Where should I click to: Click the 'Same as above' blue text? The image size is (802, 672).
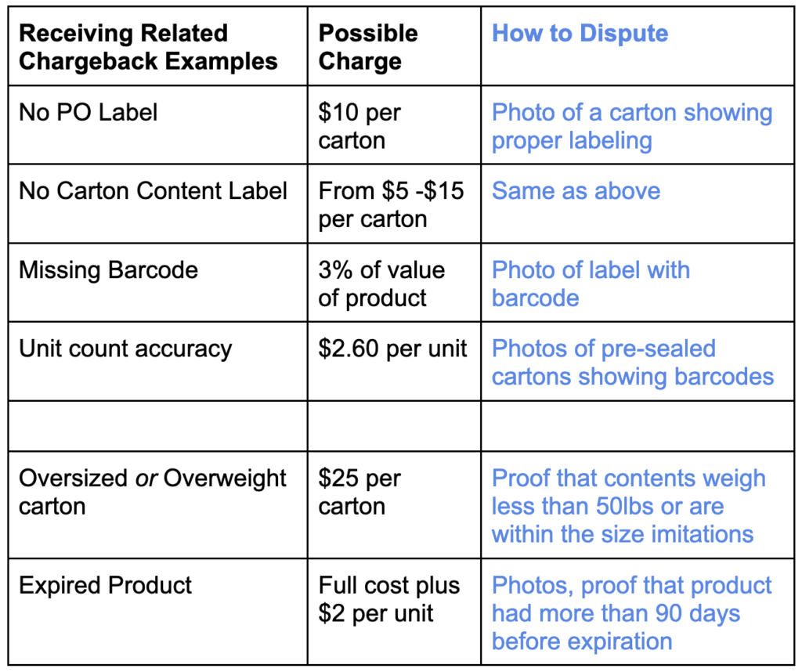click(576, 191)
